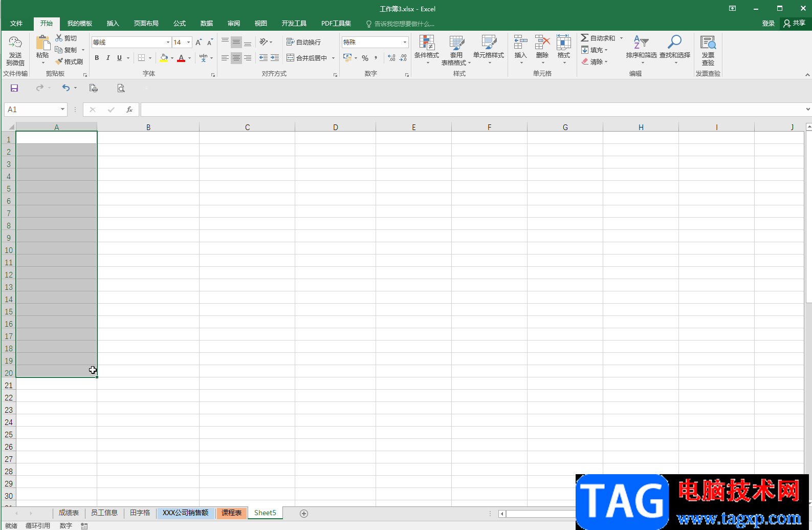Click the 填充 fill button
The height and width of the screenshot is (530, 812).
pyautogui.click(x=595, y=50)
